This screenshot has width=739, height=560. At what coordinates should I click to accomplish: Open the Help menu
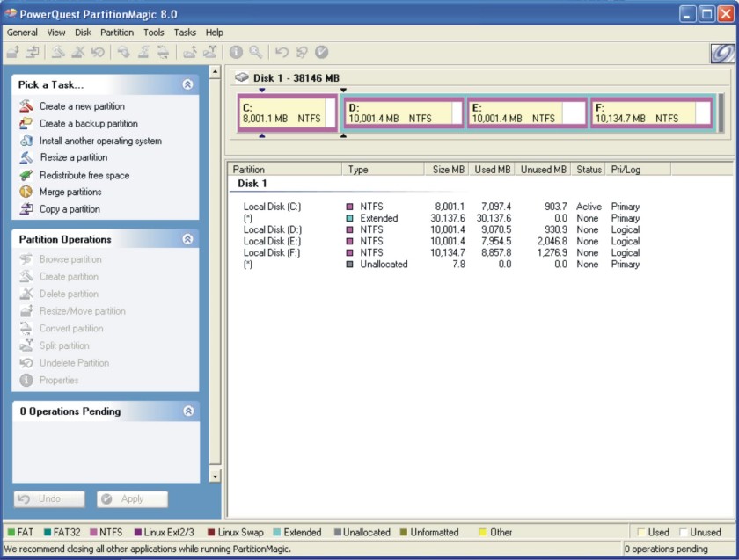click(215, 33)
